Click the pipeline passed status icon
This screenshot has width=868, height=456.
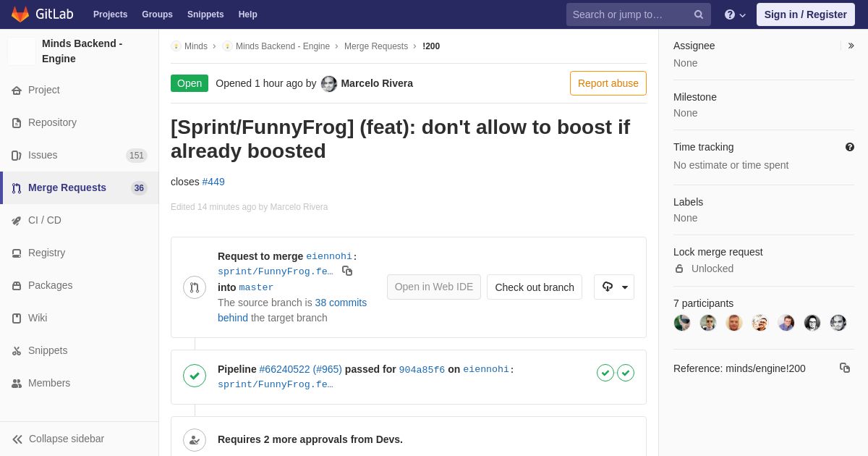pos(195,376)
